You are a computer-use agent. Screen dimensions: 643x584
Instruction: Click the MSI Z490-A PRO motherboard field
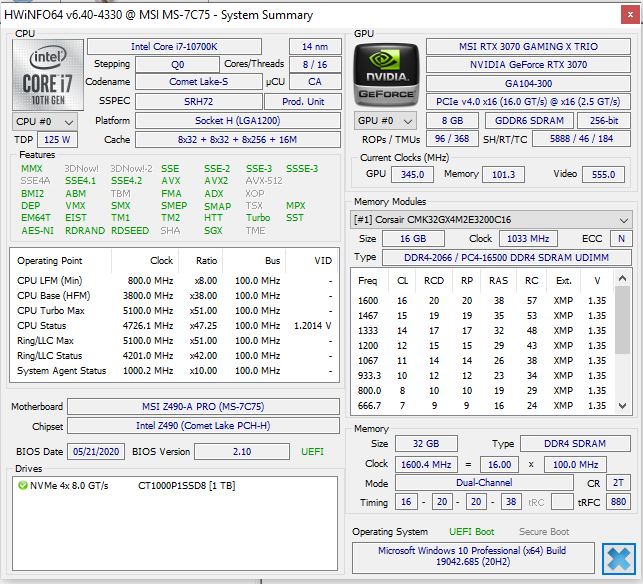click(x=203, y=407)
